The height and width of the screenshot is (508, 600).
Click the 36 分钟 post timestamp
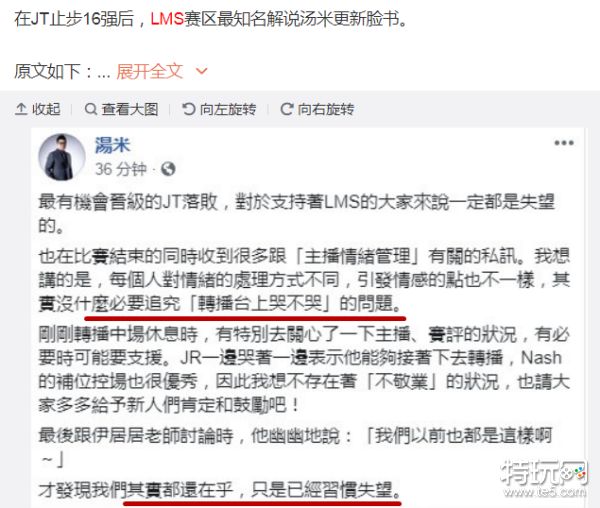[x=121, y=169]
